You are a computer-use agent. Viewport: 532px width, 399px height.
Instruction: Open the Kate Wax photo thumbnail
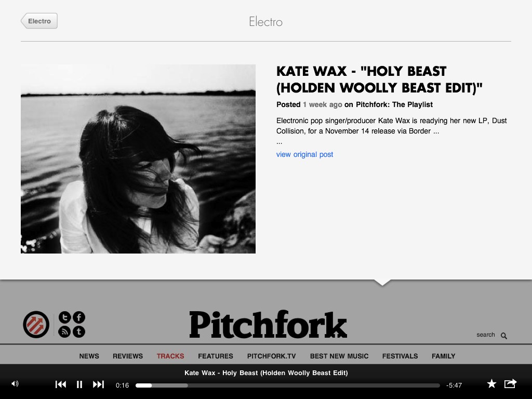point(138,159)
